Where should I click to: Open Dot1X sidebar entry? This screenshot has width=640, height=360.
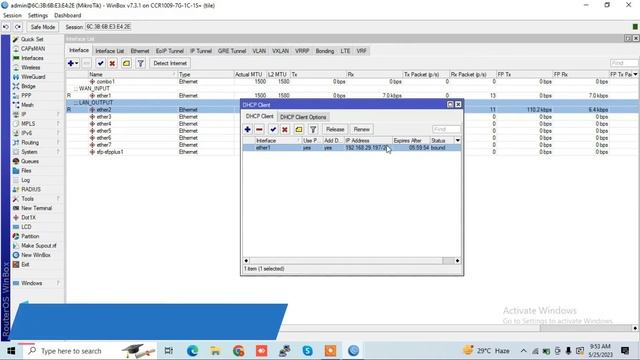click(28, 218)
